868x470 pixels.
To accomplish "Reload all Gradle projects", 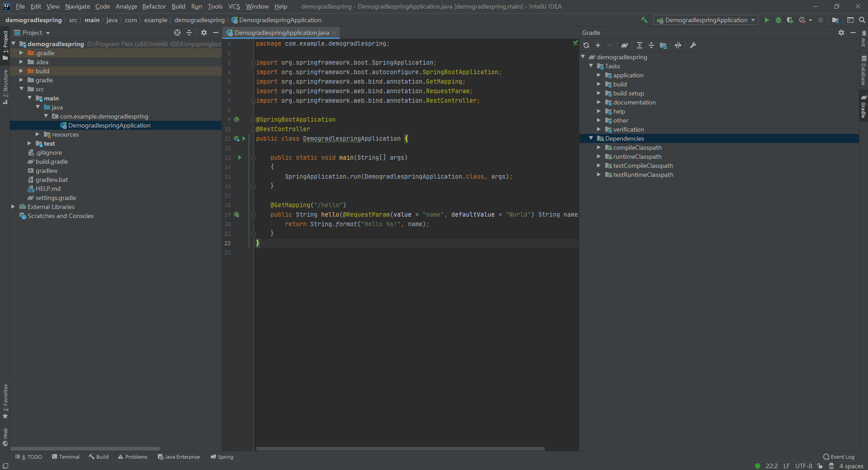I will click(586, 45).
